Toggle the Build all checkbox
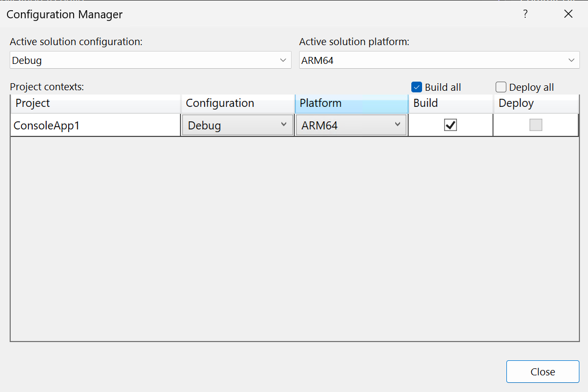The height and width of the screenshot is (392, 588). 417,87
